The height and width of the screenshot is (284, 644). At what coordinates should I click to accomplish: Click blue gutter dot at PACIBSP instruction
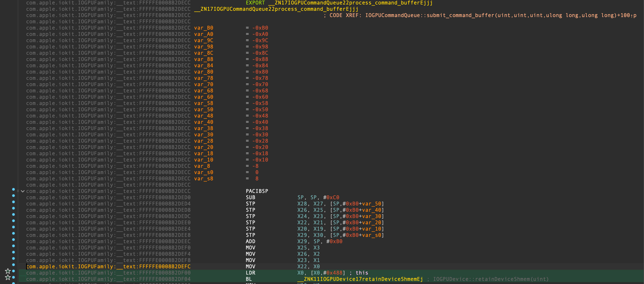[x=13, y=189]
